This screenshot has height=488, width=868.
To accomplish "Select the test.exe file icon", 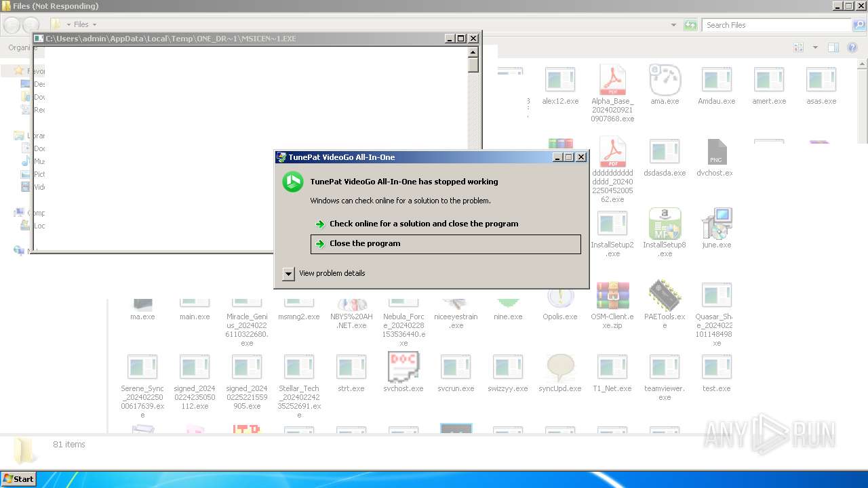I will click(717, 367).
